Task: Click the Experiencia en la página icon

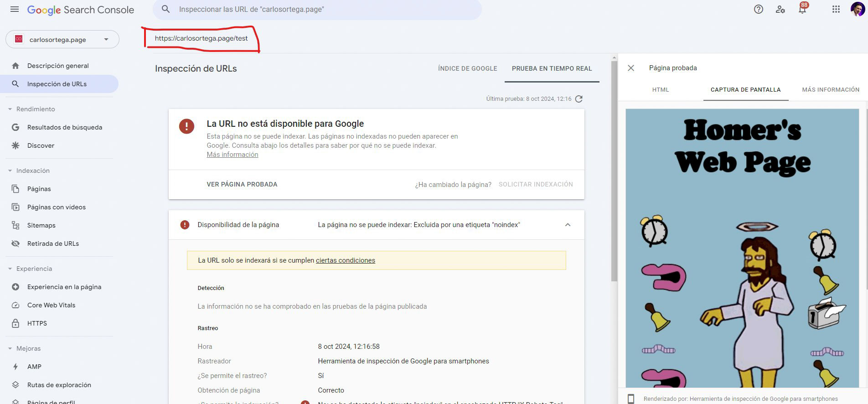Action: [15, 287]
